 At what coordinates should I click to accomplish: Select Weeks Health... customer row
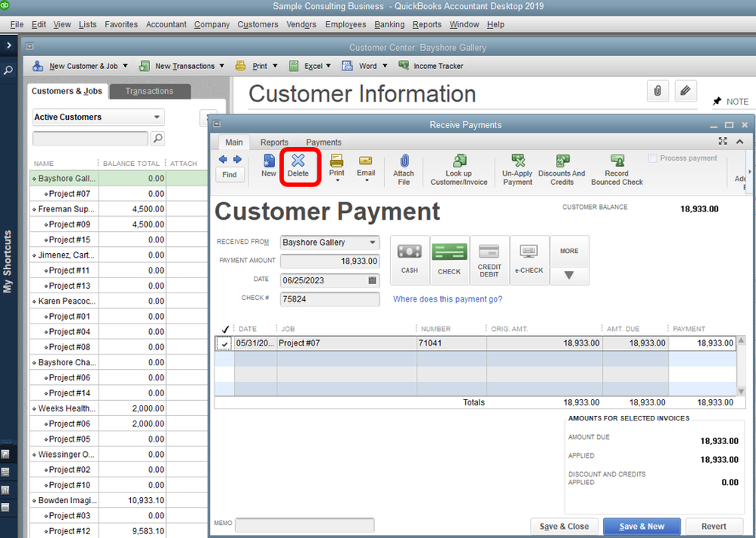click(119, 408)
